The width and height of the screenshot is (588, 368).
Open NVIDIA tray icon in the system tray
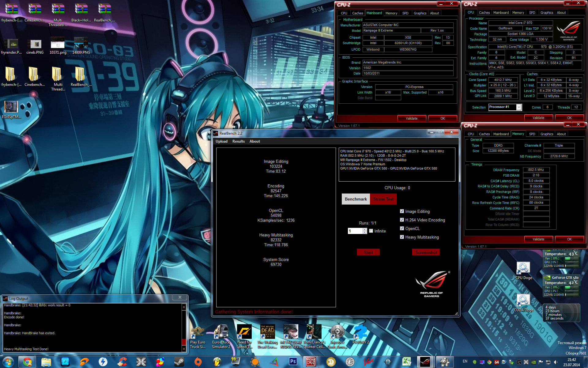[533, 362]
